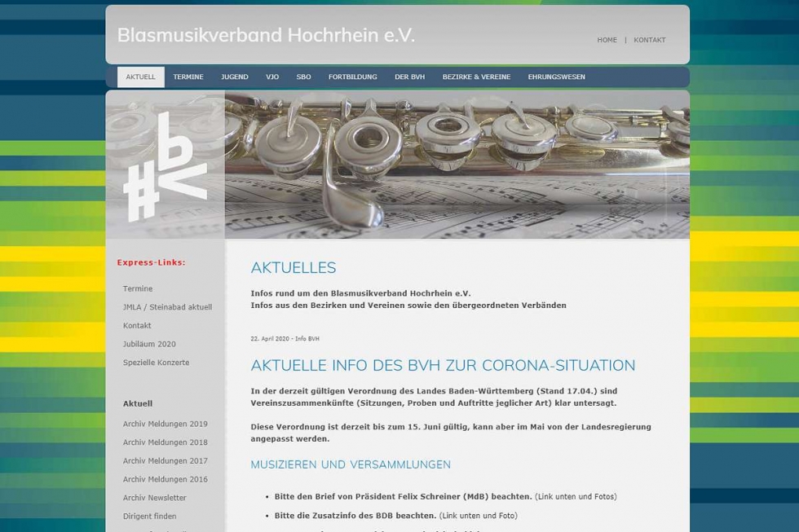Viewport: 799px width, 532px height.
Task: Open the HOME link in the header
Action: pos(607,40)
